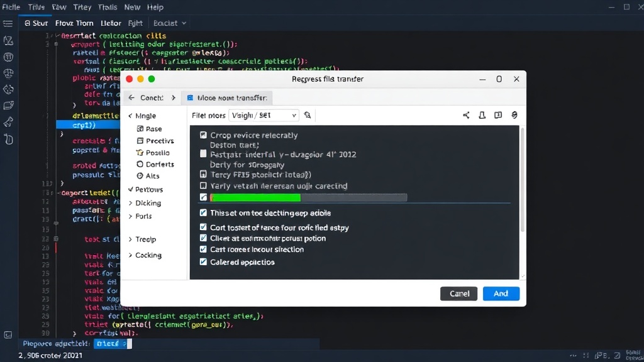This screenshot has height=362, width=644.
Task: Click the red macOS-style dot in dialog
Action: [x=130, y=79]
